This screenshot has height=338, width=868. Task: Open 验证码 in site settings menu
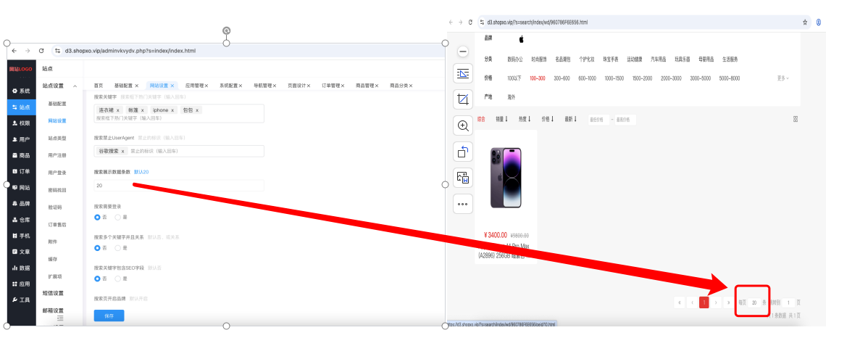tap(55, 207)
